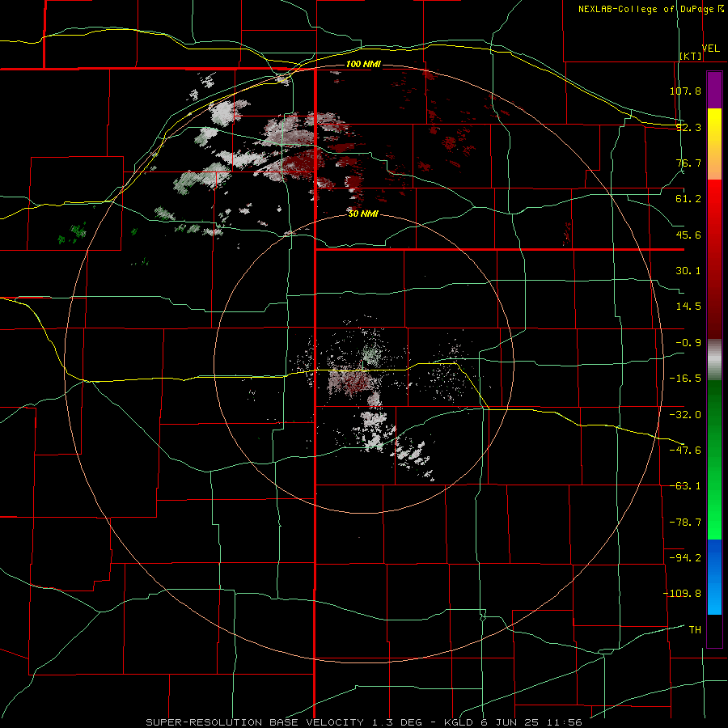Screen dimensions: 728x728
Task: Pick the yellow-orange band on the color bar
Action: tap(714, 144)
